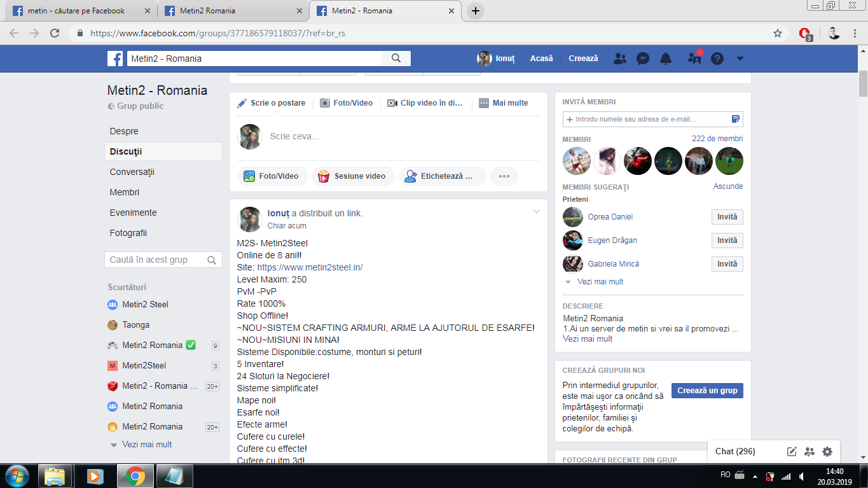The image size is (868, 488).
Task: Open notifications bell icon
Action: pos(666,59)
